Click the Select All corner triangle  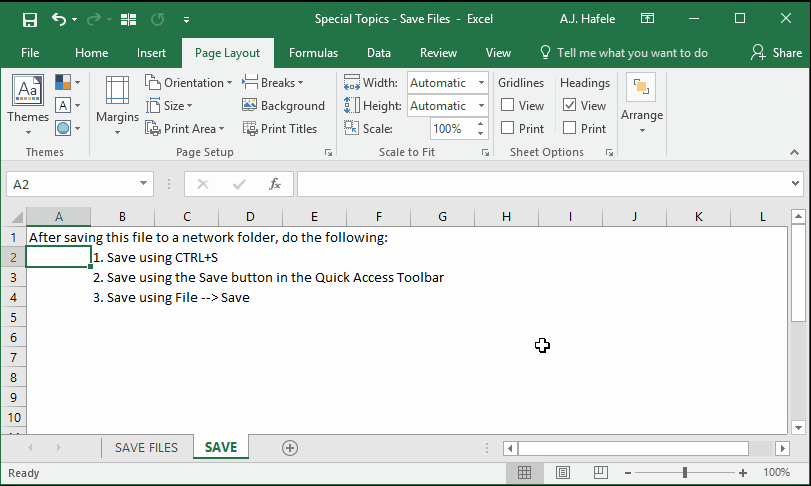pos(16,217)
